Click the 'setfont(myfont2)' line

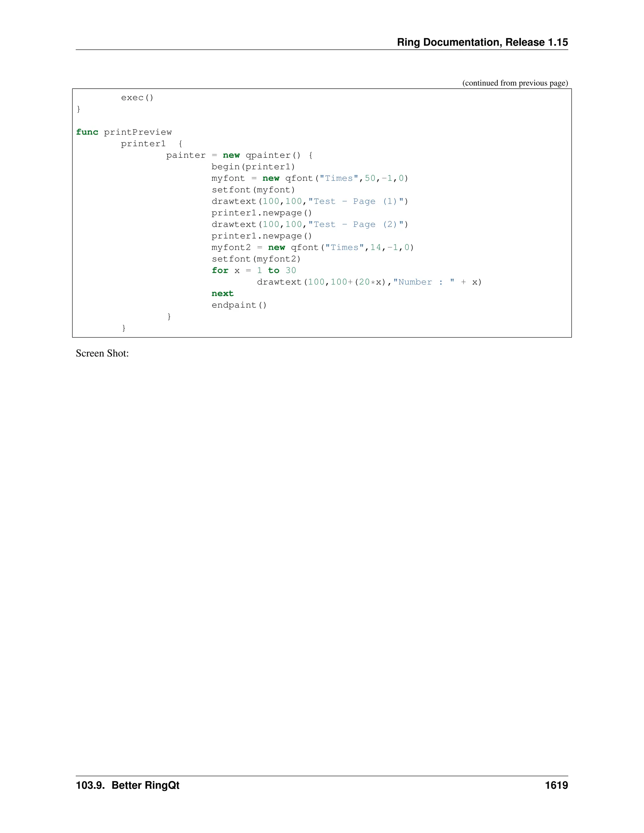point(256,259)
